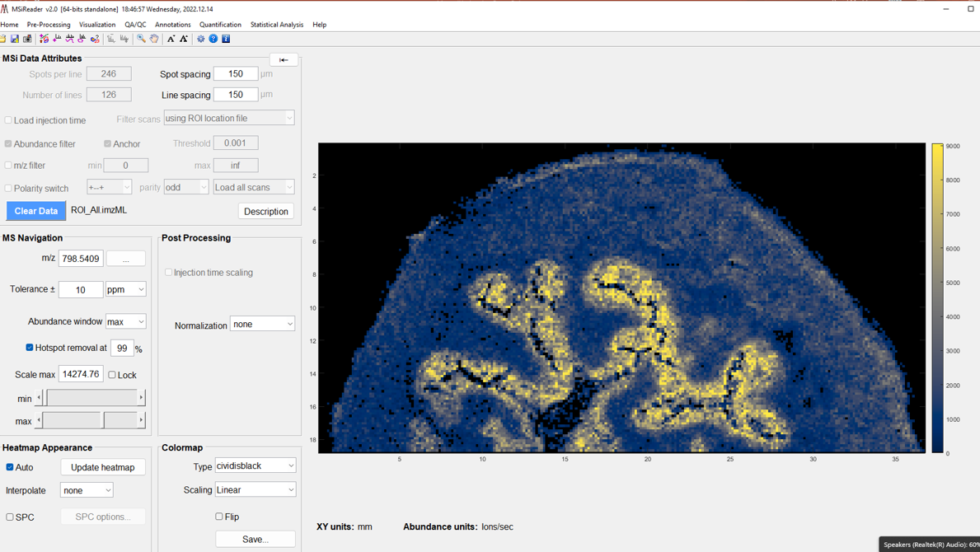Click the Update heatmap button
This screenshot has width=980, height=552.
(x=103, y=467)
